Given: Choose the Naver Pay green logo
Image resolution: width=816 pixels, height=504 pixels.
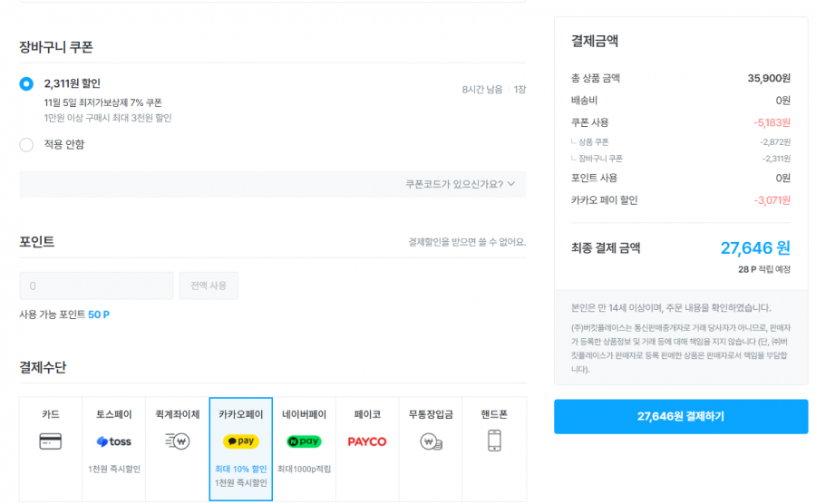Looking at the screenshot, I should tap(304, 441).
